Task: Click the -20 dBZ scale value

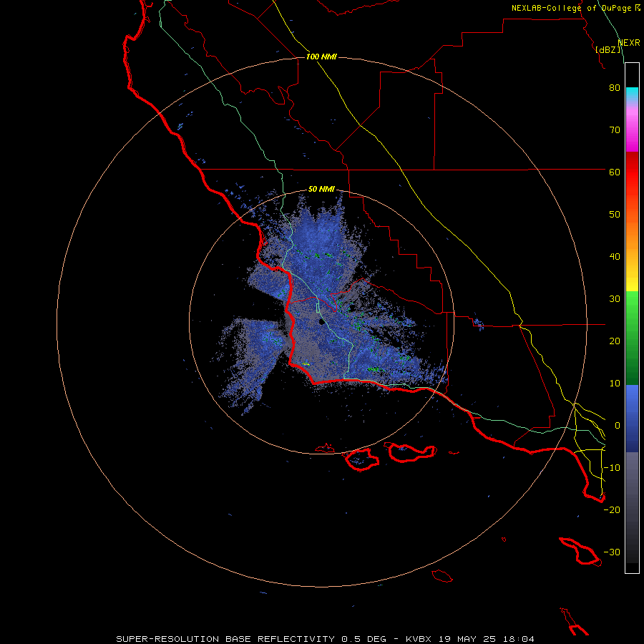Action: (x=612, y=510)
